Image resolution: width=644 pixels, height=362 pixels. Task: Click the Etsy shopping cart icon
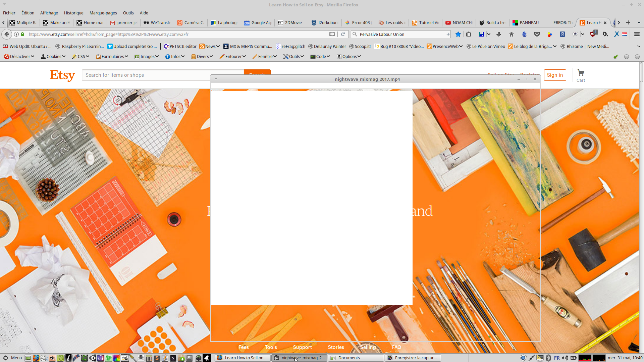point(581,73)
